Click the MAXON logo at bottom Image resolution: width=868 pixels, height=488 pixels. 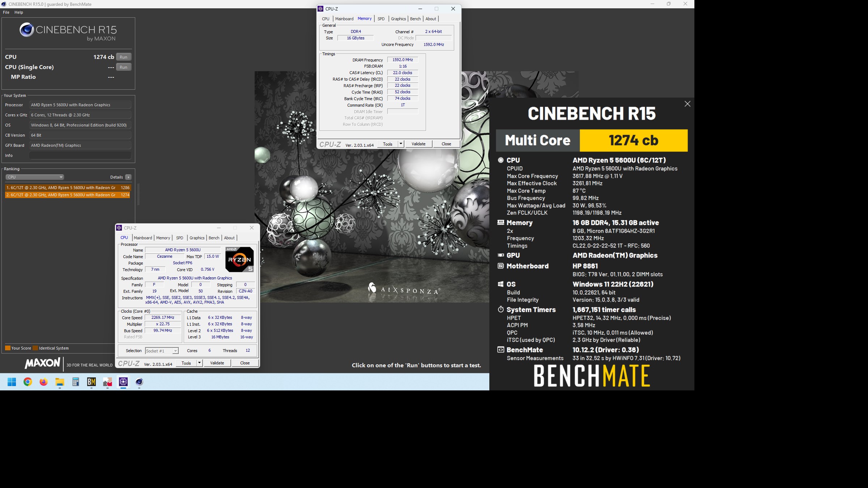tap(42, 363)
